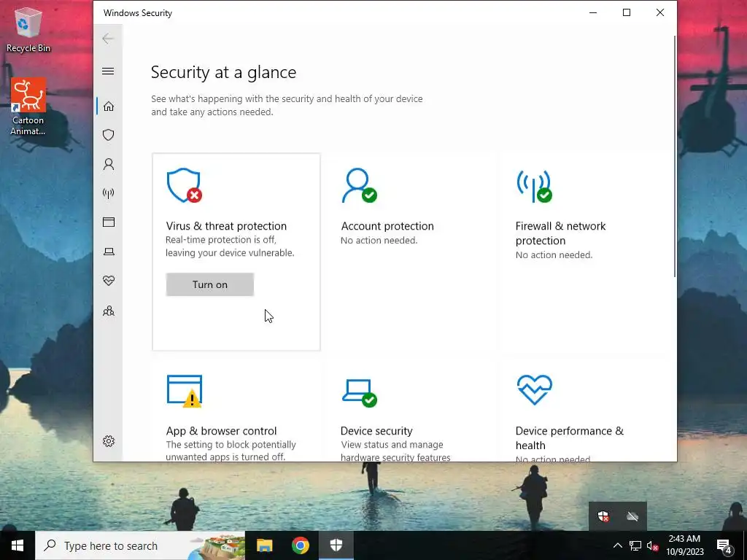
Task: Open App & browser control heading
Action: tap(221, 430)
